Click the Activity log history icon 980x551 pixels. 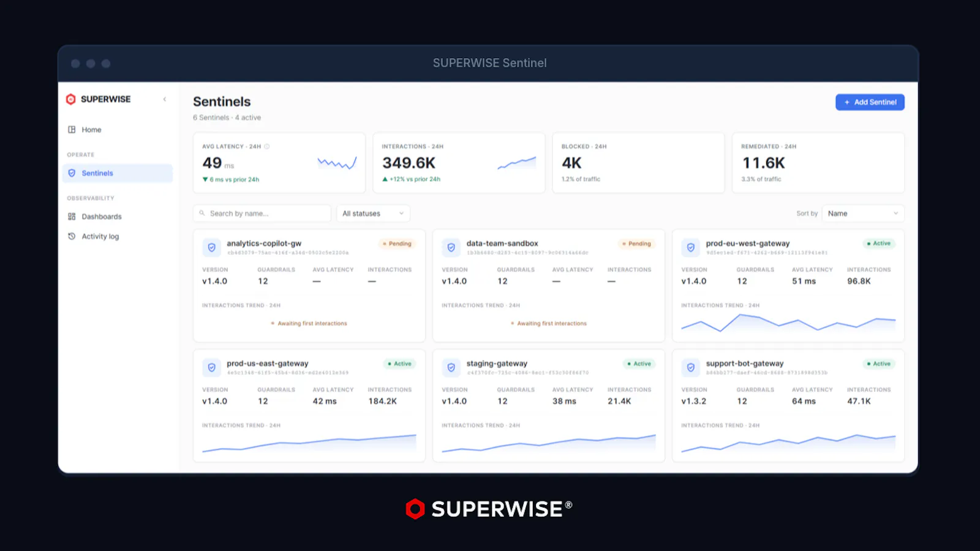pos(72,236)
